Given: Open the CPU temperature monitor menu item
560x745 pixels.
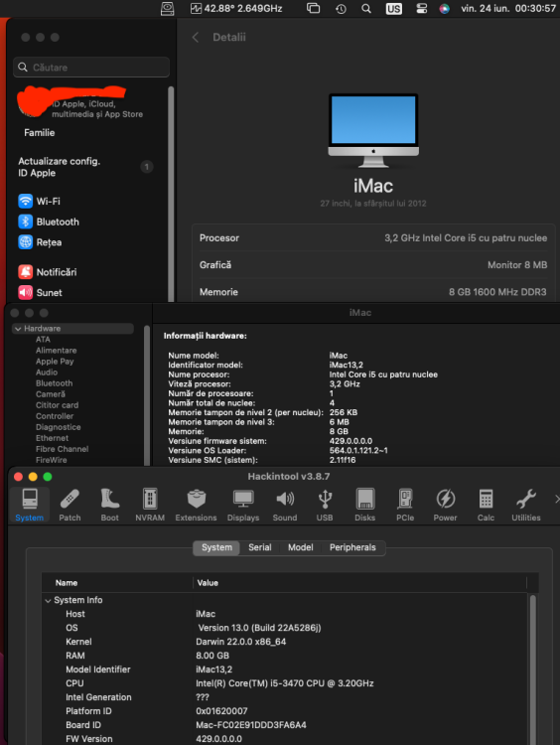Looking at the screenshot, I should [x=236, y=9].
